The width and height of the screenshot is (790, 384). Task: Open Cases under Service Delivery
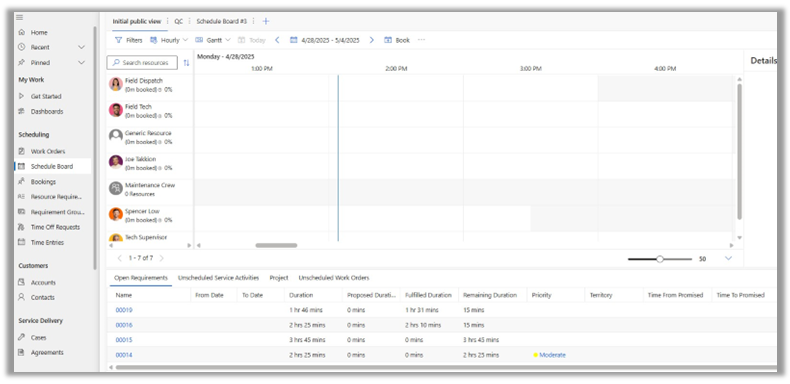pyautogui.click(x=38, y=338)
